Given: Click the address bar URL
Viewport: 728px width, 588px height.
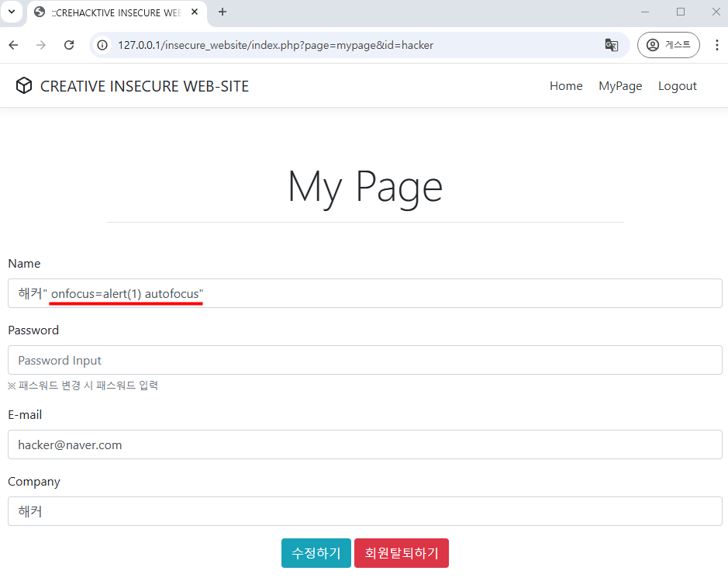Looking at the screenshot, I should click(275, 45).
